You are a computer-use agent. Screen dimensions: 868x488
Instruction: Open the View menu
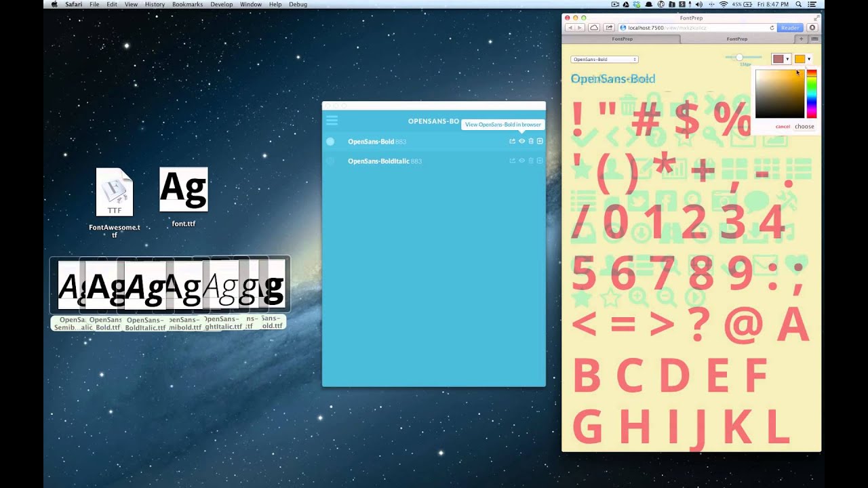pyautogui.click(x=131, y=4)
